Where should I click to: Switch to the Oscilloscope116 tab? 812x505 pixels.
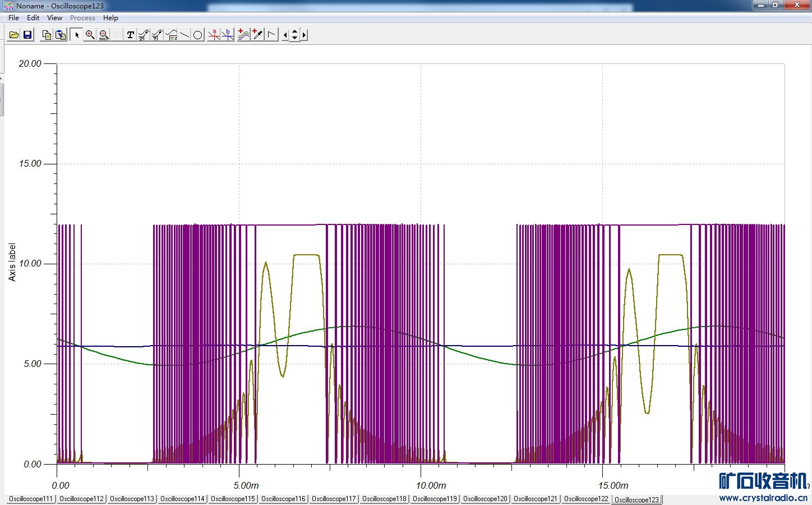pyautogui.click(x=283, y=499)
